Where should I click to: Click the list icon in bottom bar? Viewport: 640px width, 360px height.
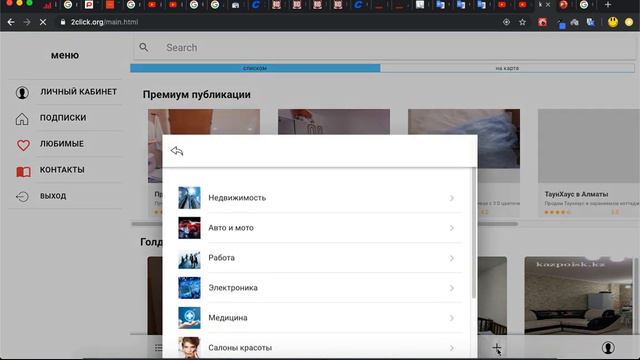point(158,348)
